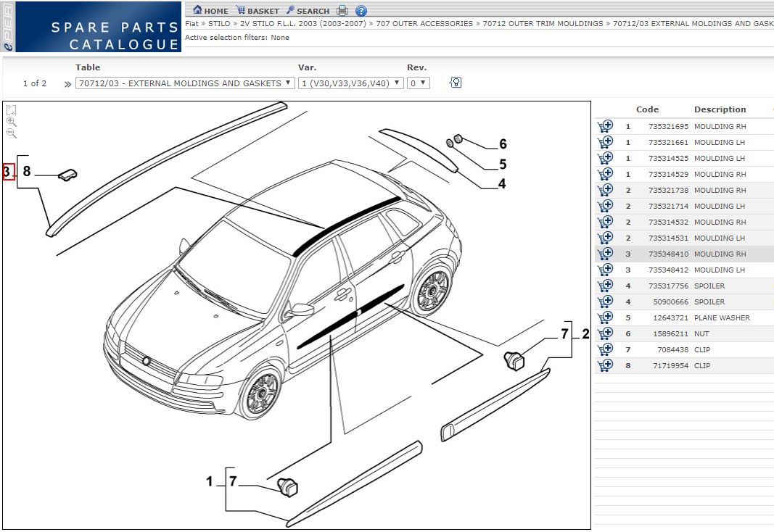Print the current page with printer icon
The height and width of the screenshot is (532, 774).
[342, 10]
